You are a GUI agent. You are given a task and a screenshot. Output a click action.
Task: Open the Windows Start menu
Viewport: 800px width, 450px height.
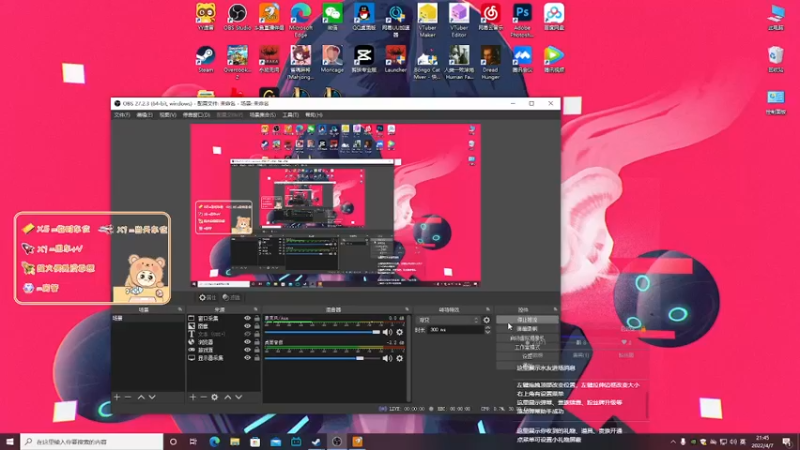click(10, 441)
